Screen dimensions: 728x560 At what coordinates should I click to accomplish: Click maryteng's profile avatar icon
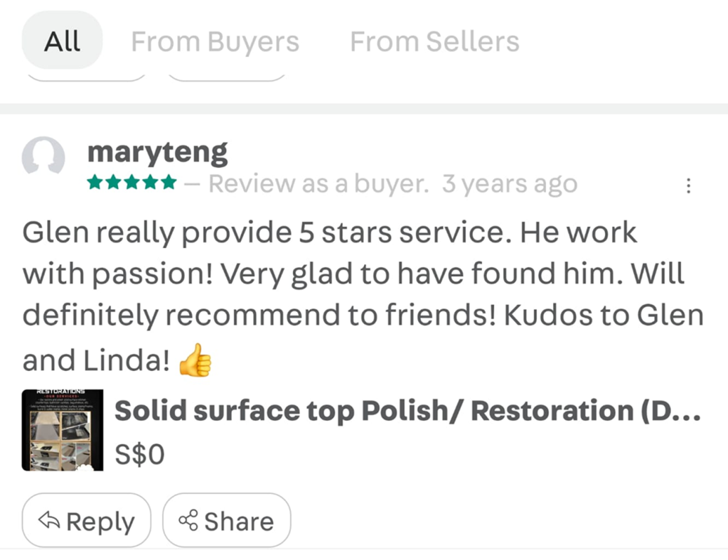point(43,156)
